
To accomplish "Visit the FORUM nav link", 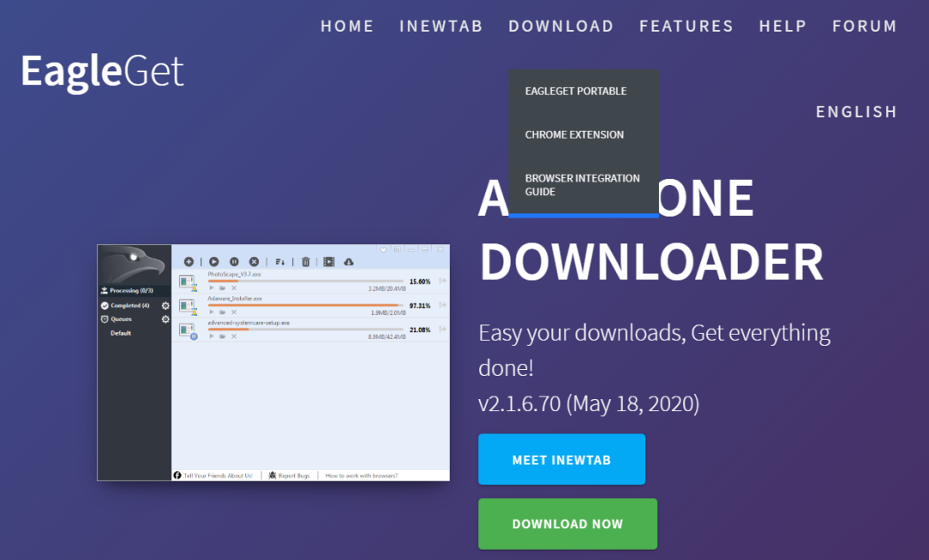I will pyautogui.click(x=864, y=26).
